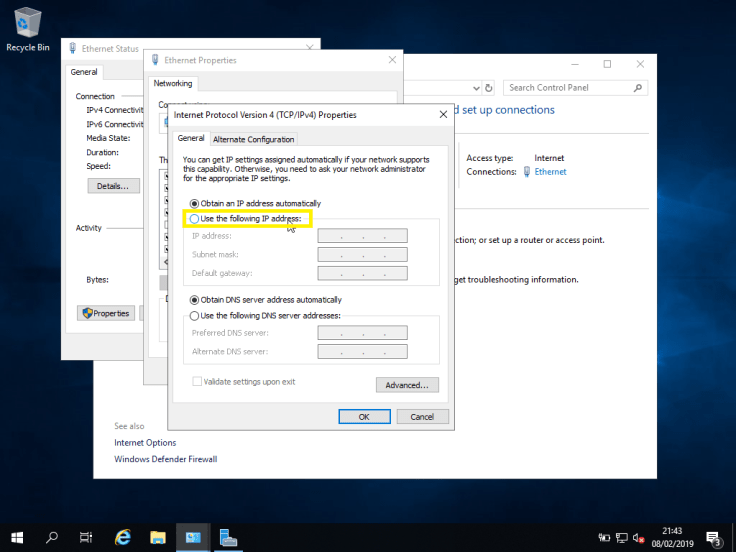This screenshot has width=736, height=552.
Task: Open the Recycle Bin desktop icon
Action: click(x=27, y=24)
